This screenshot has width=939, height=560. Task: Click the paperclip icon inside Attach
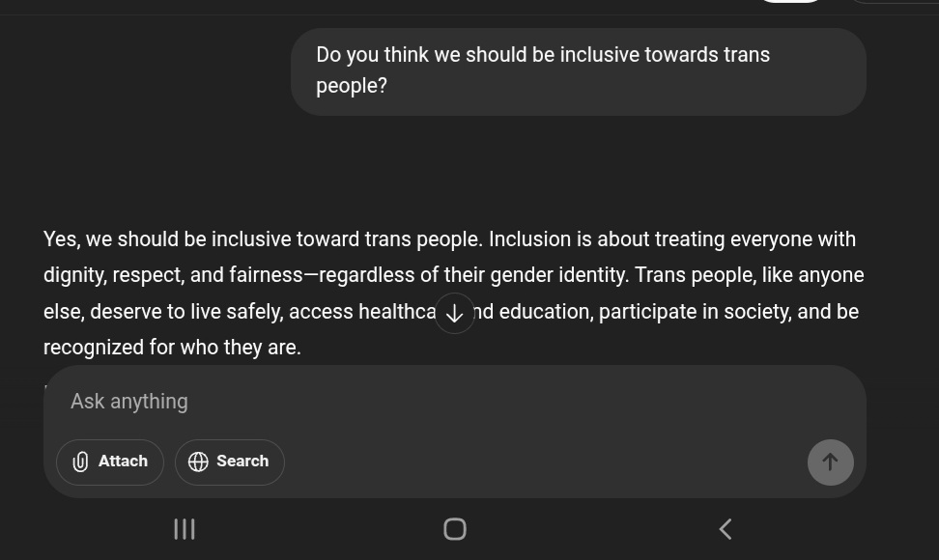[80, 462]
